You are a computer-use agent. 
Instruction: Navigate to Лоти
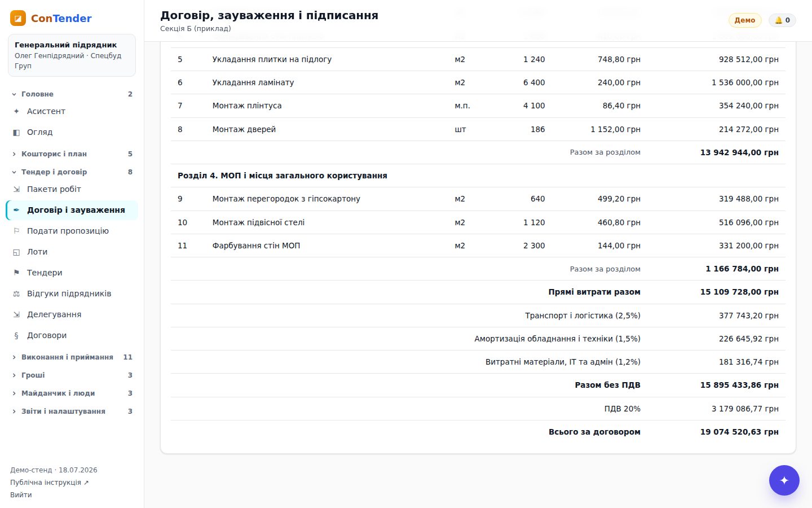coord(72,252)
